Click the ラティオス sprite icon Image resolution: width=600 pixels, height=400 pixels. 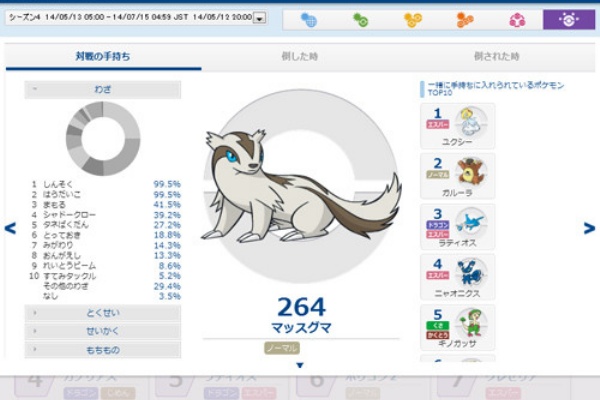(x=471, y=223)
